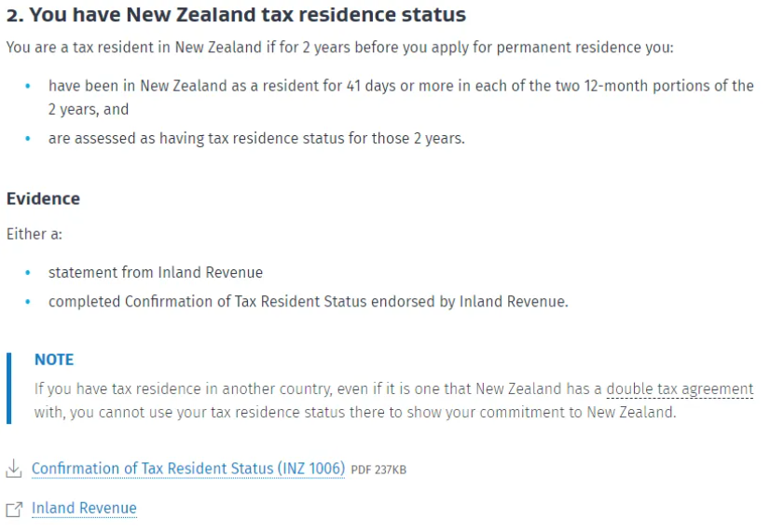Screen dimensions: 770x532
Task: Click the blue NOTE title
Action: (x=54, y=360)
